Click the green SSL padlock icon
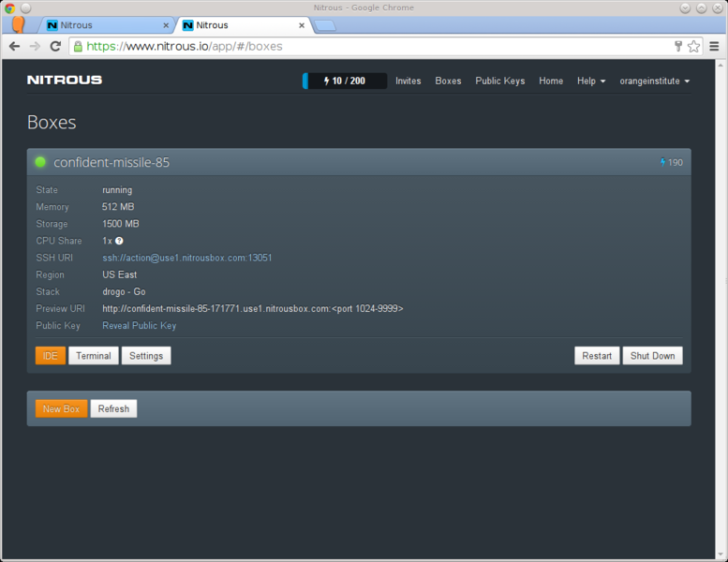Screen dimensions: 728x562 coord(78,46)
